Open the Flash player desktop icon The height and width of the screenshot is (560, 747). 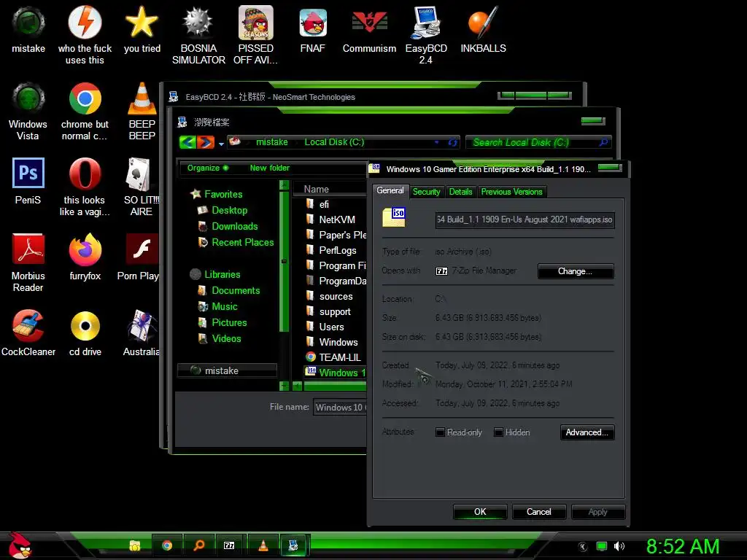(x=139, y=256)
